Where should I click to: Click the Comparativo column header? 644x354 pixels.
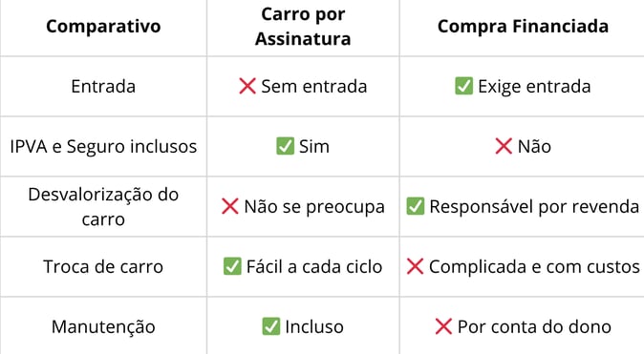pyautogui.click(x=103, y=27)
